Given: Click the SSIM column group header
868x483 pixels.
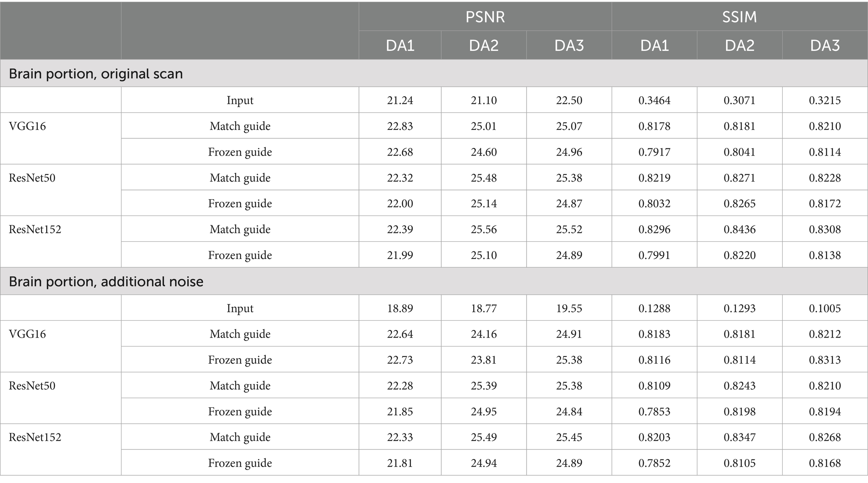Looking at the screenshot, I should [x=740, y=17].
